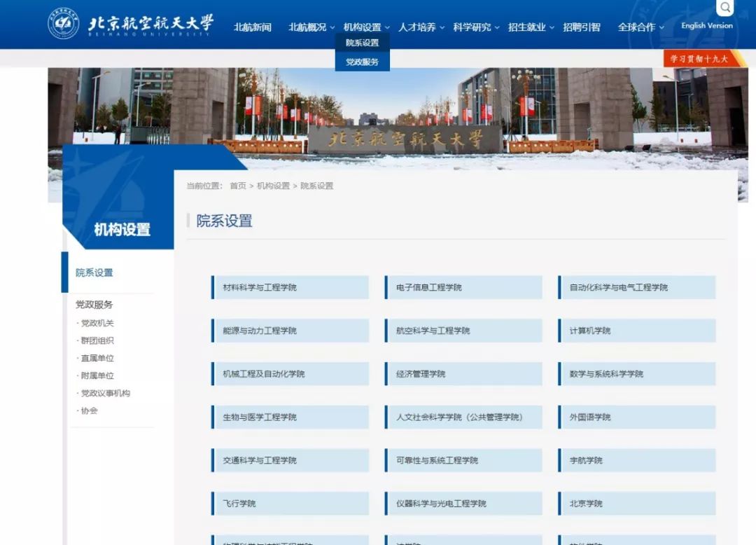Click the search magnifier icon

coord(724,7)
